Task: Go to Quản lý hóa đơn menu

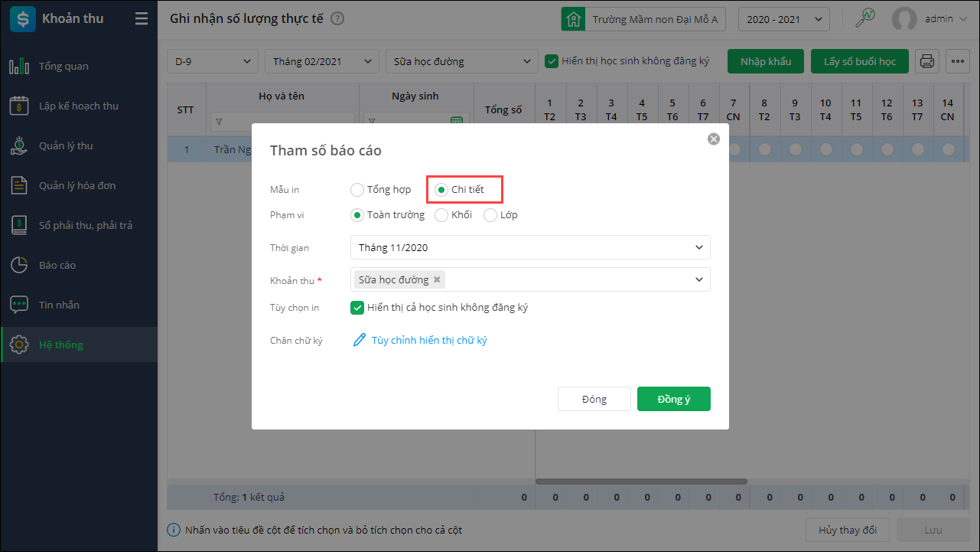Action: tap(77, 185)
